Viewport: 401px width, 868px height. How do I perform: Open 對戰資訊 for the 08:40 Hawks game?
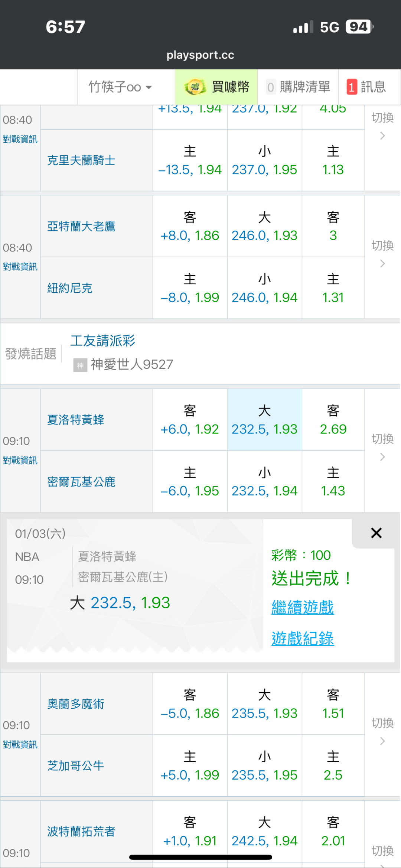pyautogui.click(x=20, y=267)
